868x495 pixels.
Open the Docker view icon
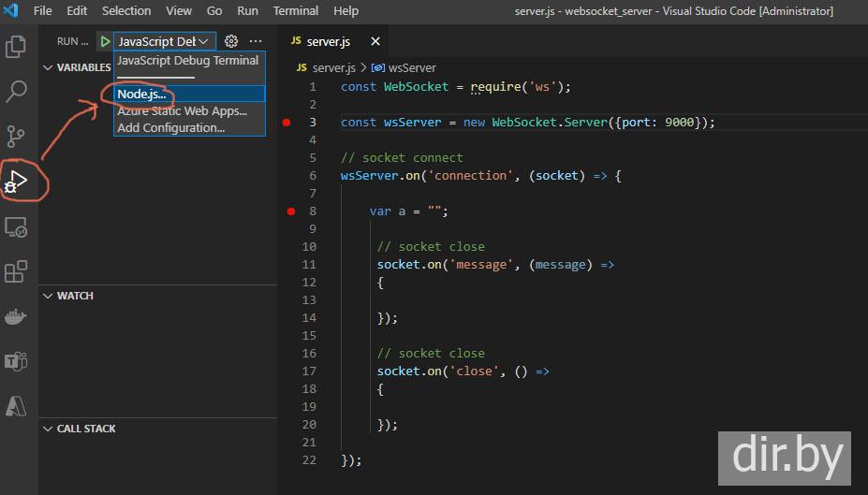pos(16,316)
